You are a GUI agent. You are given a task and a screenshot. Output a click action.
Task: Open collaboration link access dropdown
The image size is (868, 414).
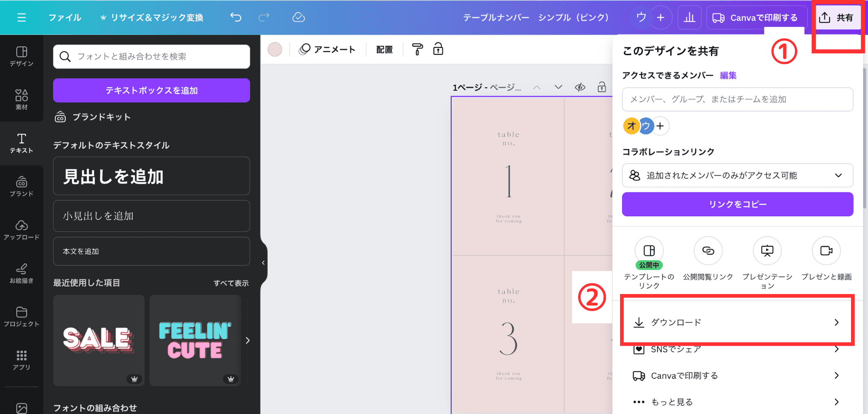pyautogui.click(x=737, y=175)
